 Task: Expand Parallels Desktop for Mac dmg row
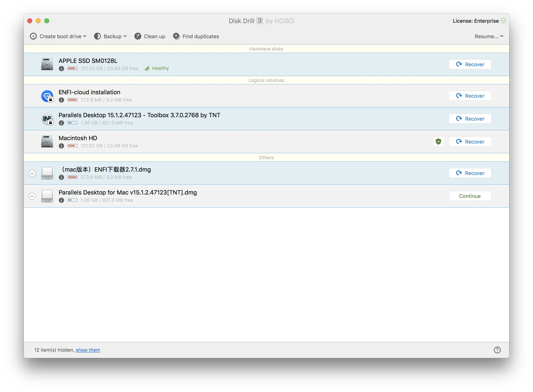[x=32, y=196]
